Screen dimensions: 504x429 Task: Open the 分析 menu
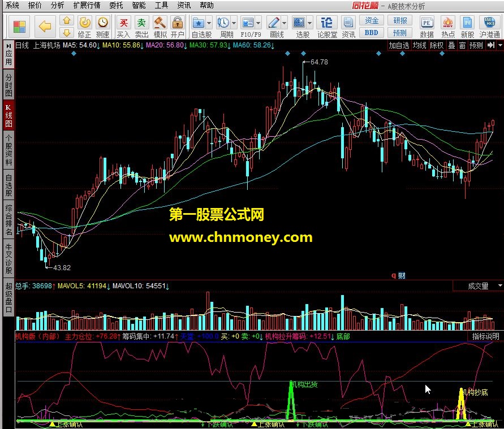click(x=57, y=5)
